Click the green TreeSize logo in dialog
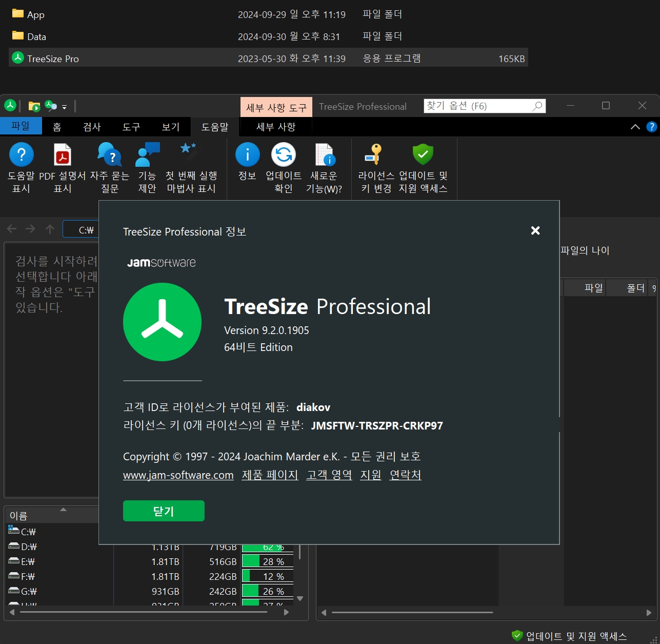 click(x=162, y=322)
